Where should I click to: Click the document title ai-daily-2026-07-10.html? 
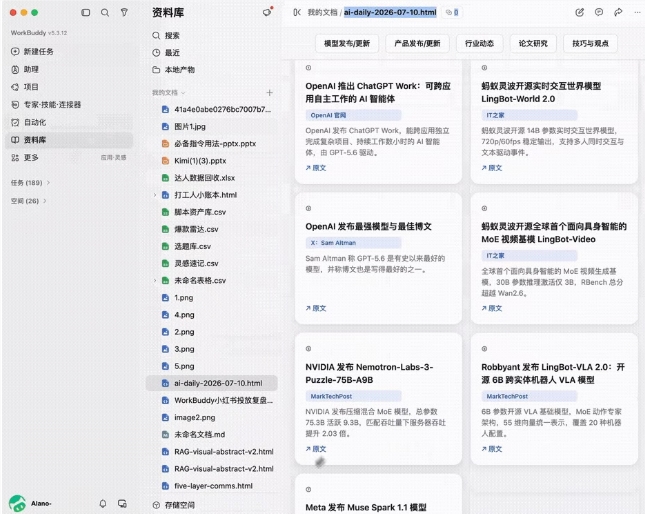tap(390, 12)
